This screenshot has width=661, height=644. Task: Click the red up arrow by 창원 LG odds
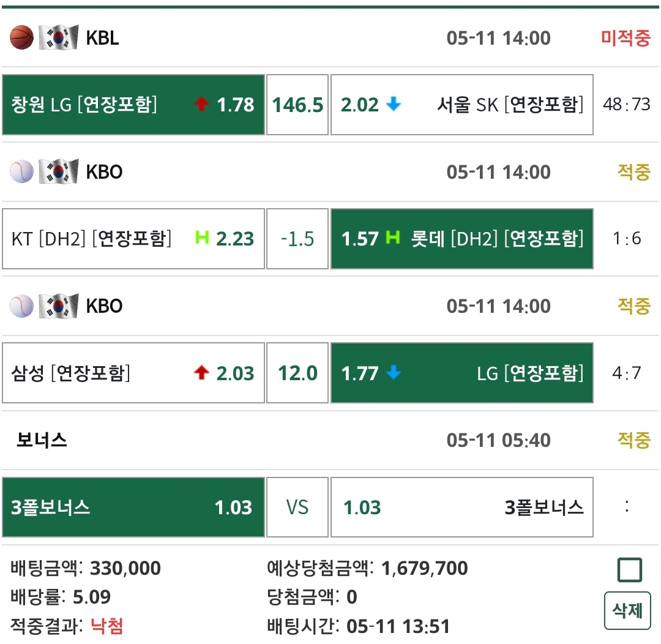click(x=201, y=105)
